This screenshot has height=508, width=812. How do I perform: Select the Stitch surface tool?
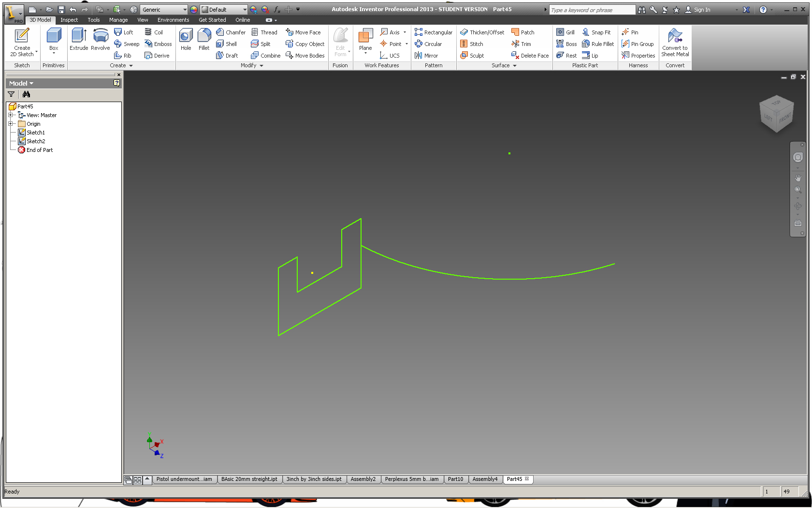[x=472, y=44]
